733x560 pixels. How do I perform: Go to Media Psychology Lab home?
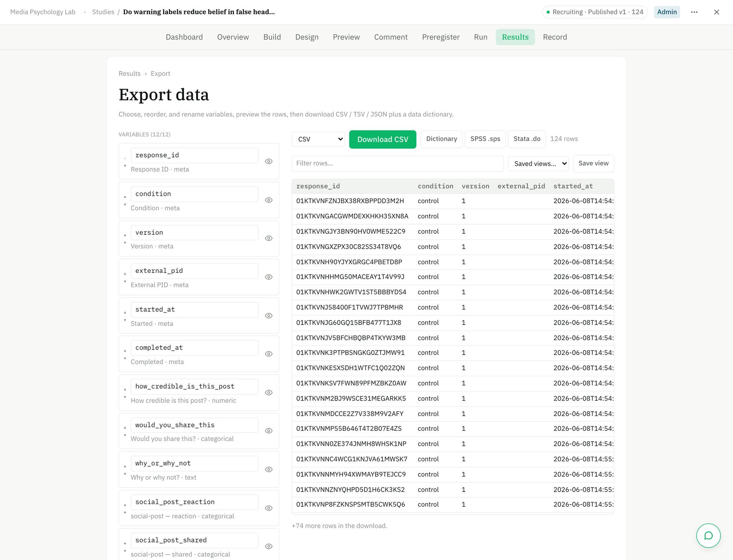tap(43, 12)
